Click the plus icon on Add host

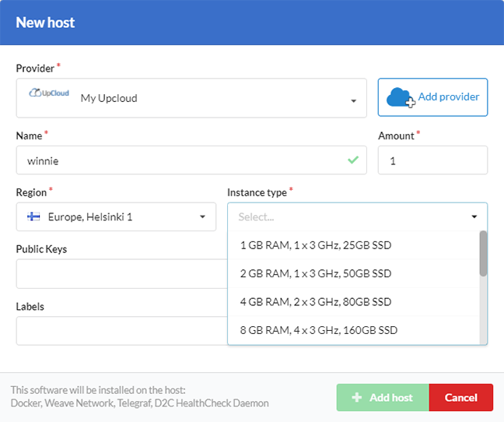(x=357, y=397)
